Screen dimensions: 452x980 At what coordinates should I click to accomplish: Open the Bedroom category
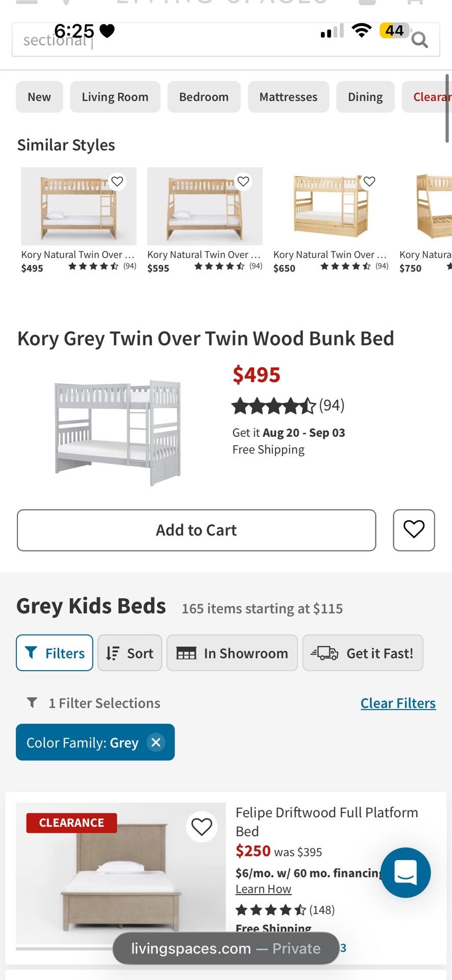204,97
